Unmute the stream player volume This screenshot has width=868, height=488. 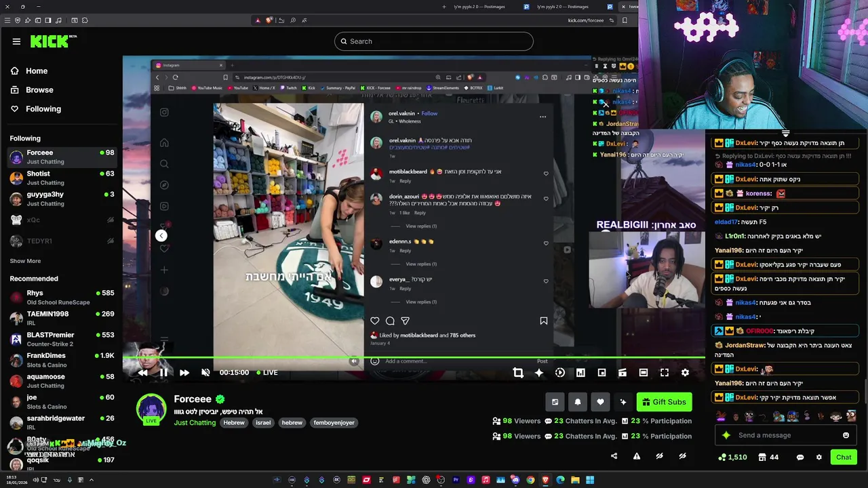click(205, 373)
